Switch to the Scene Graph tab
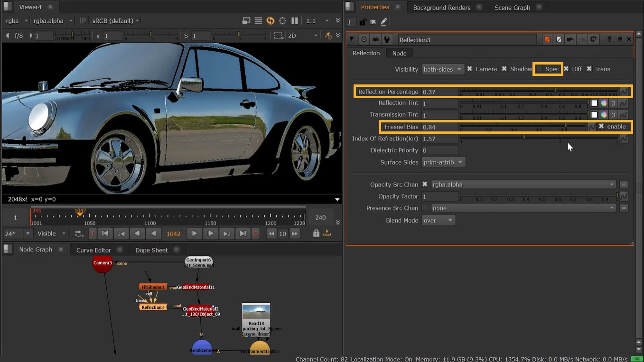 pos(512,8)
